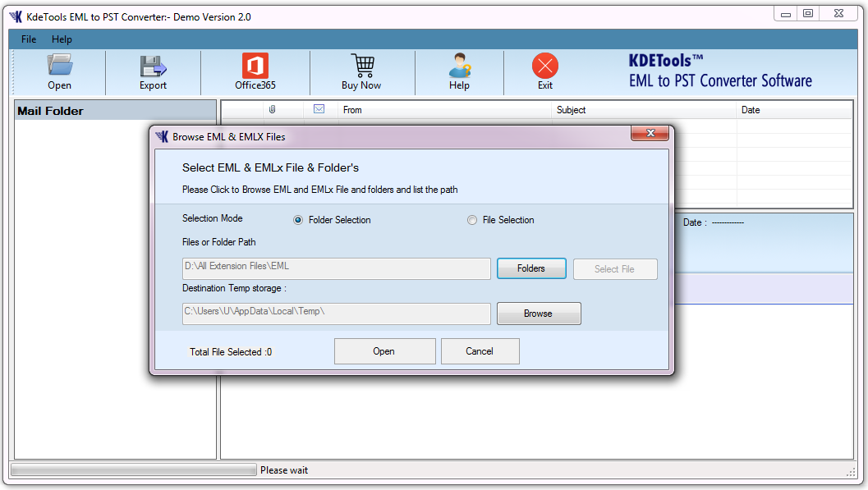
Task: Click the 'Total File Selected :0' text
Action: click(x=231, y=352)
